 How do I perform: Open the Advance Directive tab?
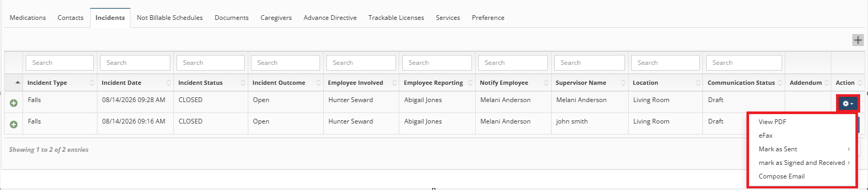(x=330, y=18)
